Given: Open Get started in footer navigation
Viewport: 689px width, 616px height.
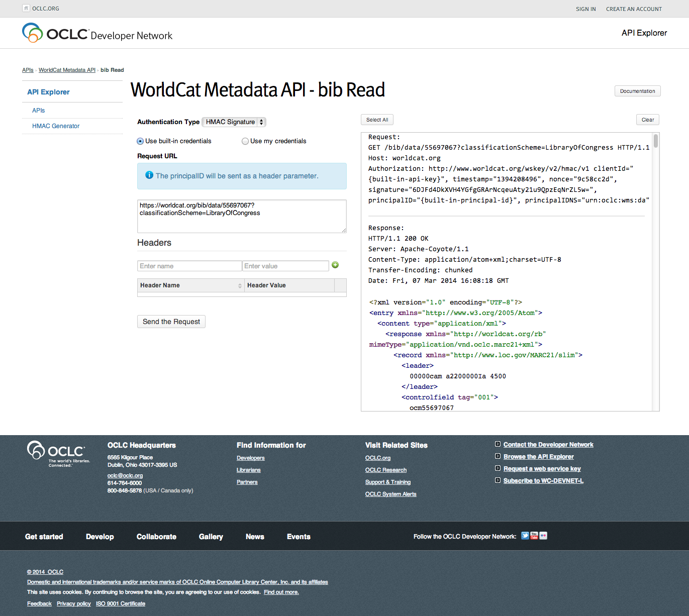Looking at the screenshot, I should 44,537.
